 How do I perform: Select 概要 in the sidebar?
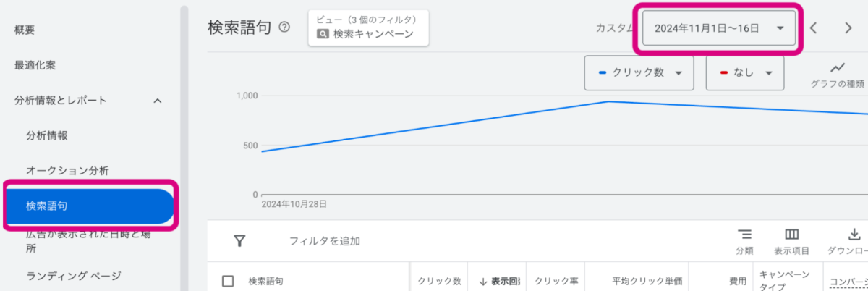point(25,30)
